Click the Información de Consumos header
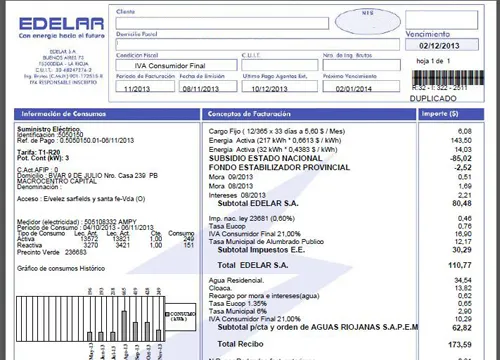Viewport: 500px width, 360px height. [x=107, y=114]
